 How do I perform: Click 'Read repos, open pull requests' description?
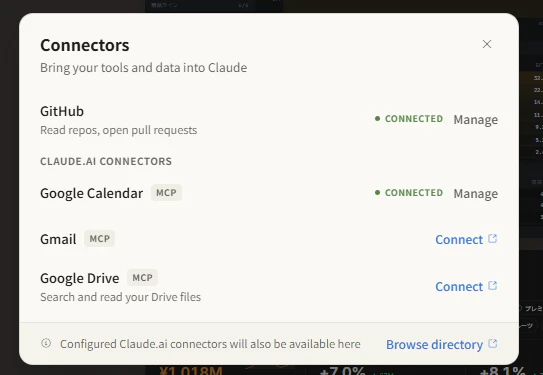click(118, 130)
